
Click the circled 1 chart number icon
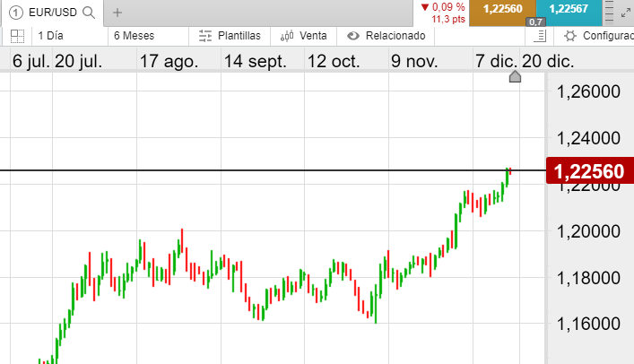[16, 13]
